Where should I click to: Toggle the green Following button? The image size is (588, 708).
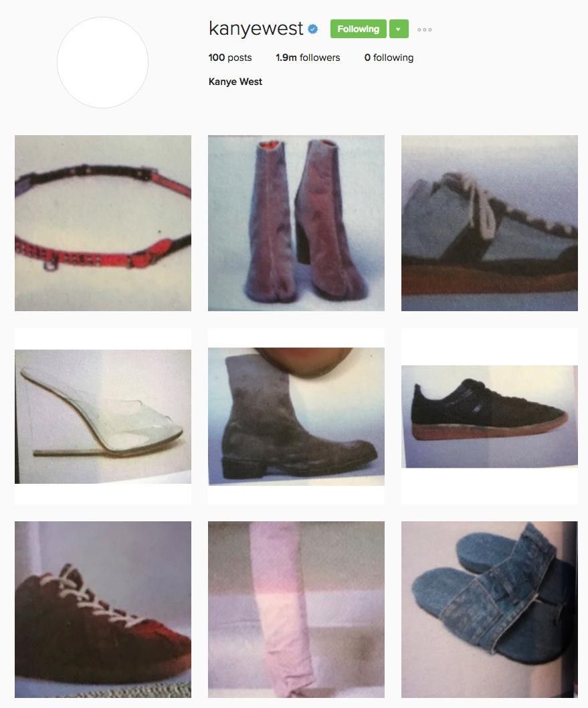tap(359, 29)
